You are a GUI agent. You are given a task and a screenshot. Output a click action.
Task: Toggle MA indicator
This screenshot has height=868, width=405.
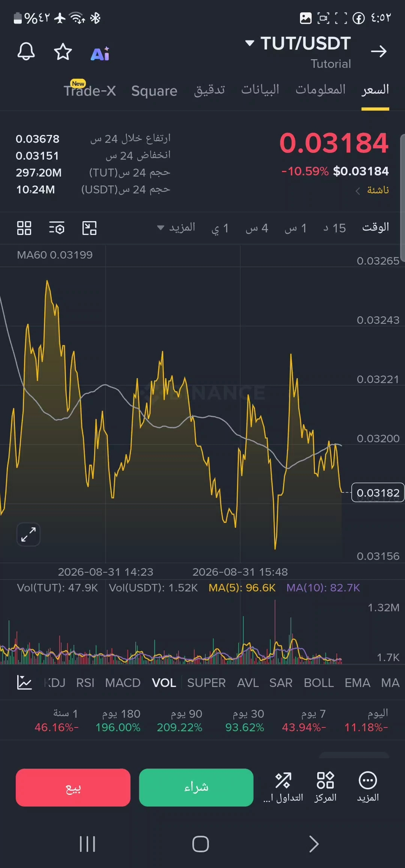coord(390,683)
